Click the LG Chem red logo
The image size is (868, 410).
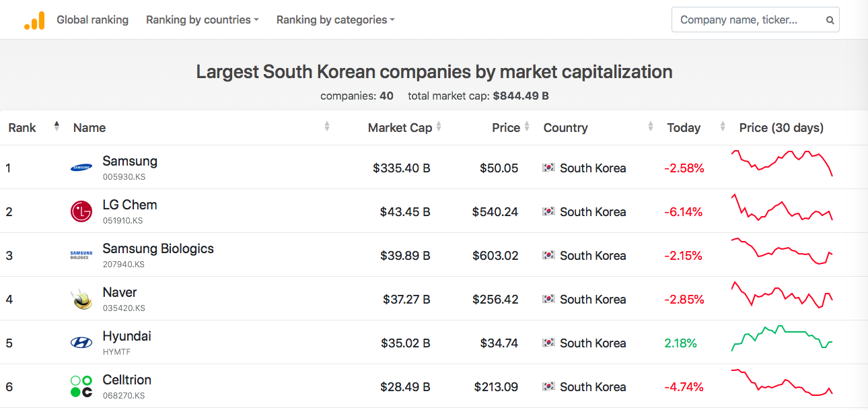[81, 211]
